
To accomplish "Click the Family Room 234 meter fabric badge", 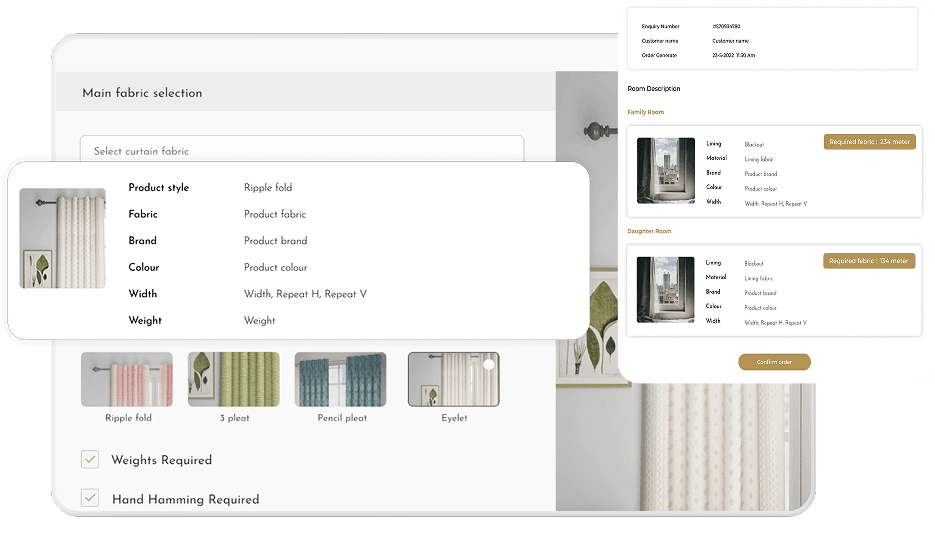I will [x=869, y=142].
